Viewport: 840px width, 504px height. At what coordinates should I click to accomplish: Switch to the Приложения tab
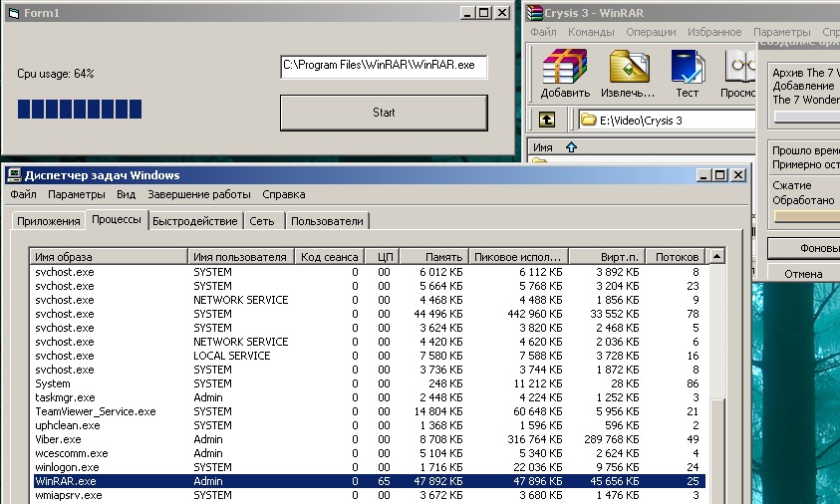point(48,221)
